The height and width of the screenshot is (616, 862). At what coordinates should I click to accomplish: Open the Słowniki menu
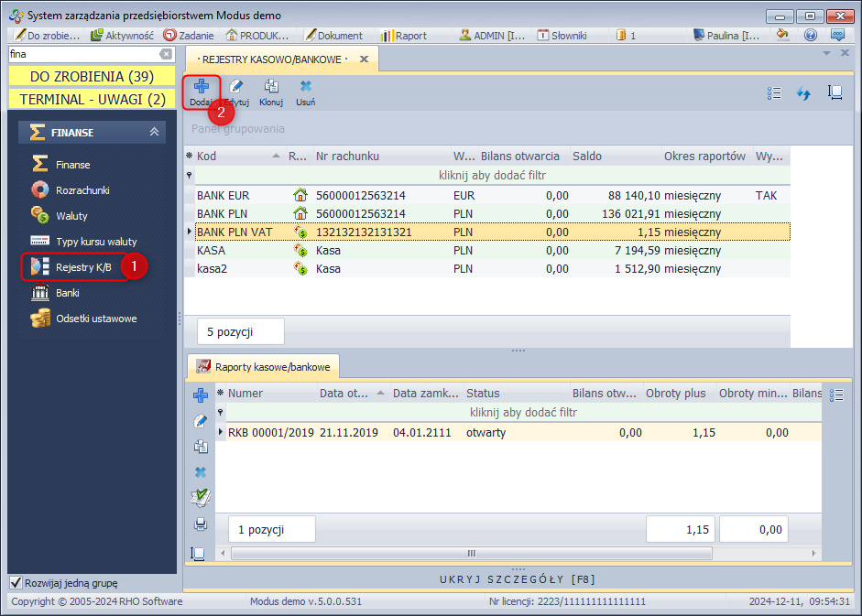(x=561, y=36)
